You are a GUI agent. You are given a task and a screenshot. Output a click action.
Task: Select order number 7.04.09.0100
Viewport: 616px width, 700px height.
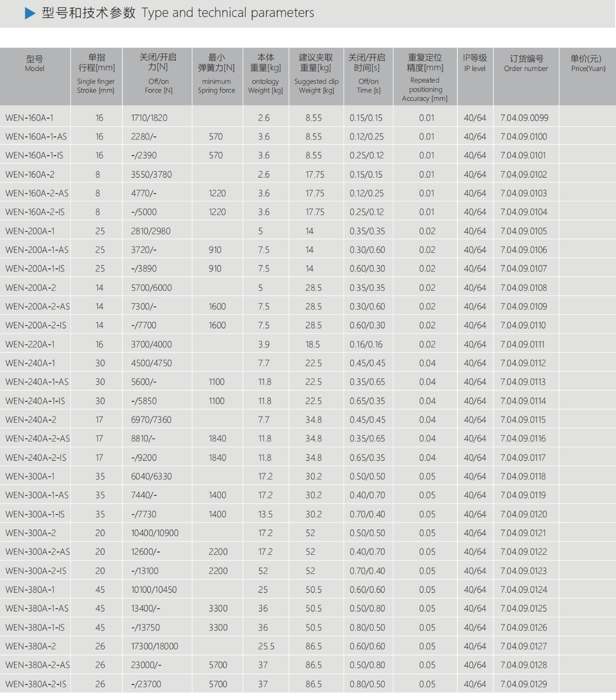coord(524,137)
